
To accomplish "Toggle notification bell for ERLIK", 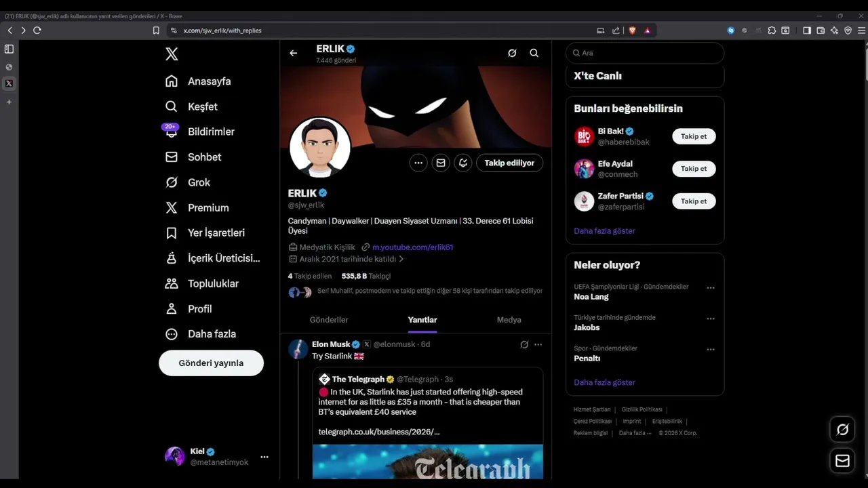I will pyautogui.click(x=463, y=163).
